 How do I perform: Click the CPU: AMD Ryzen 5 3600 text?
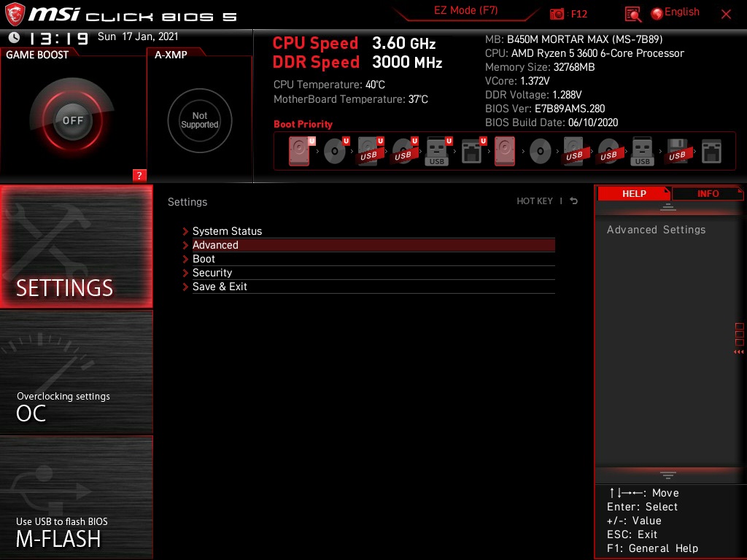coord(584,53)
